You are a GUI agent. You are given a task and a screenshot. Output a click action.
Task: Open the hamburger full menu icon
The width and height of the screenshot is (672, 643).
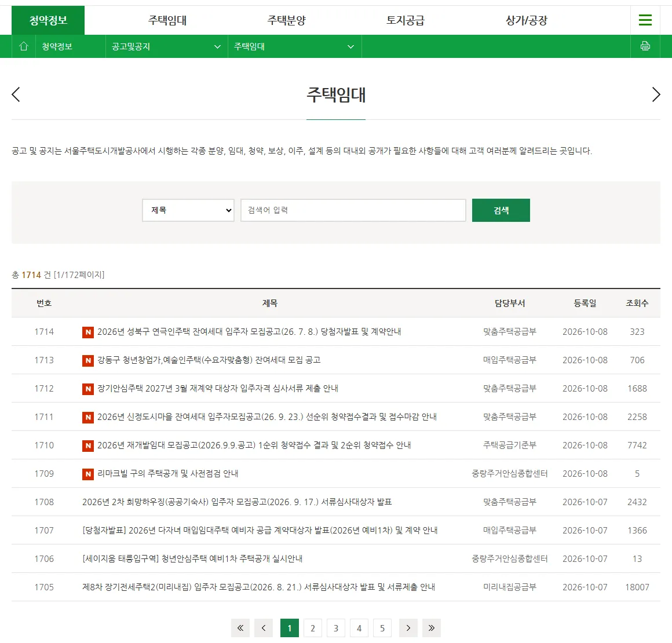(645, 20)
